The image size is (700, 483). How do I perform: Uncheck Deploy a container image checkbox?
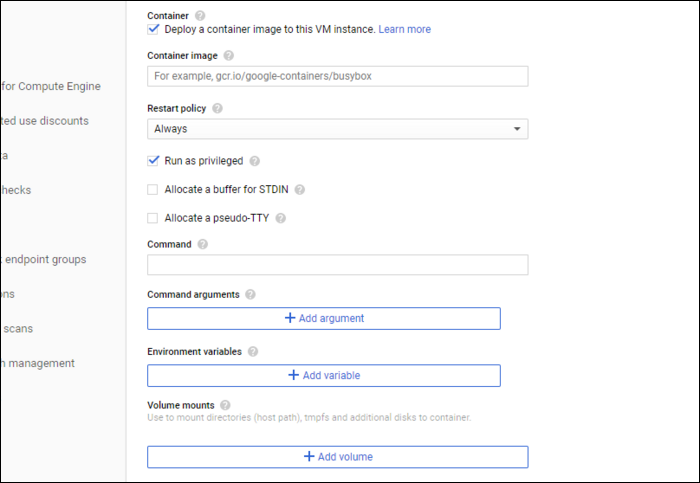[x=153, y=29]
